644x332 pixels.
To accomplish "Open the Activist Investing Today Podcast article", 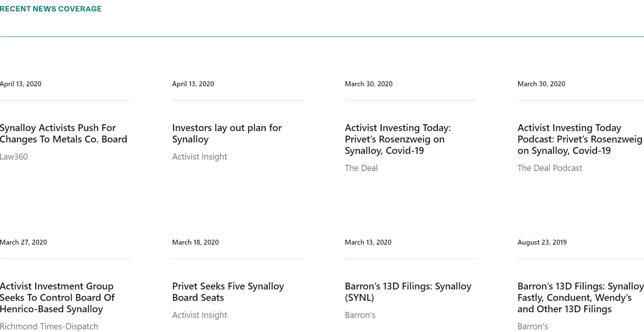I will click(579, 139).
